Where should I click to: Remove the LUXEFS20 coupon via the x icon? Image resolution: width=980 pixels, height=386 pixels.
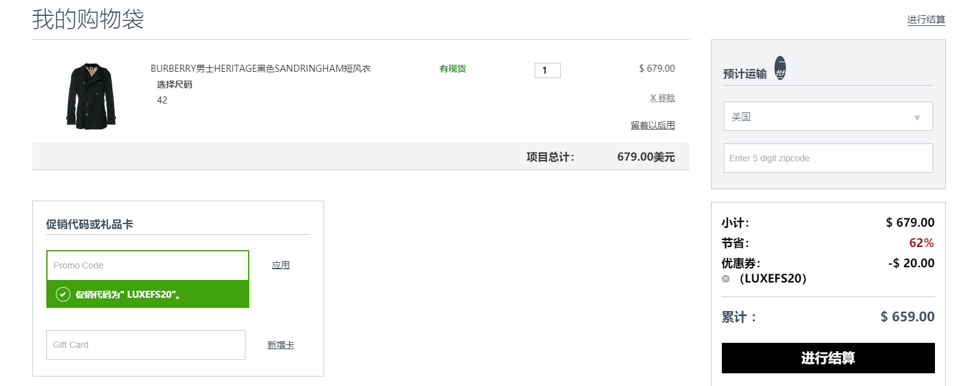pos(726,279)
